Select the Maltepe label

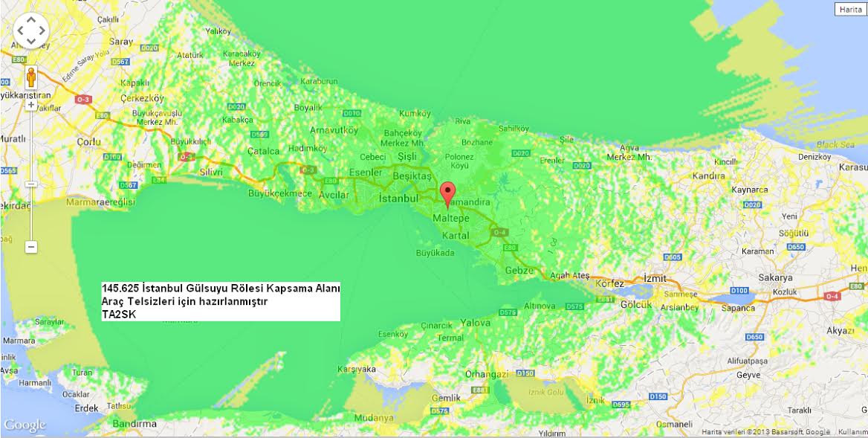(x=450, y=219)
